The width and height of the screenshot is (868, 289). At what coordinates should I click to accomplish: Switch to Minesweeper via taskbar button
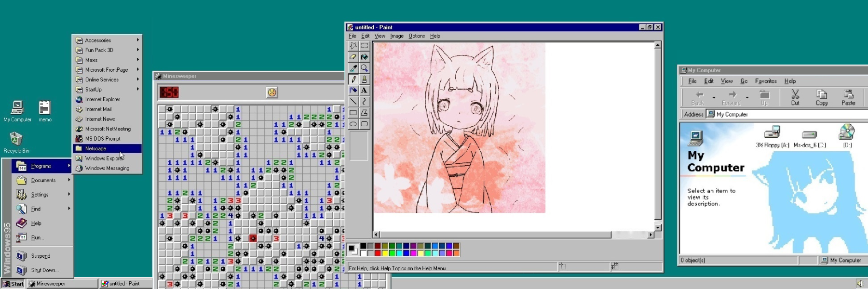(62, 284)
